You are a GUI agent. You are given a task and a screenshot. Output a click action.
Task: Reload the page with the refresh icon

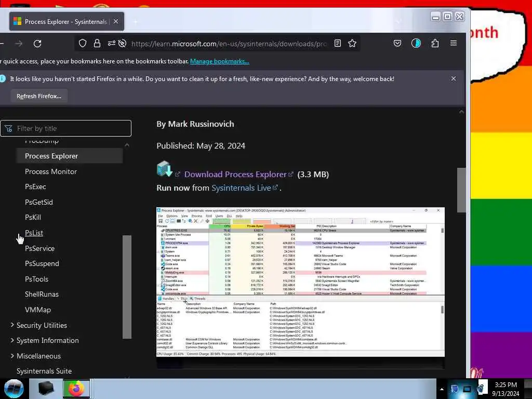[37, 44]
